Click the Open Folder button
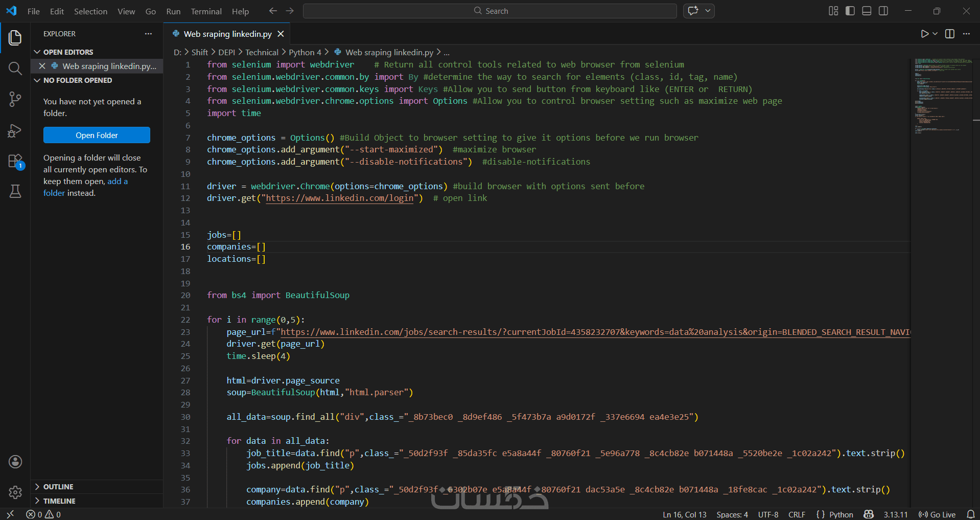 point(97,135)
